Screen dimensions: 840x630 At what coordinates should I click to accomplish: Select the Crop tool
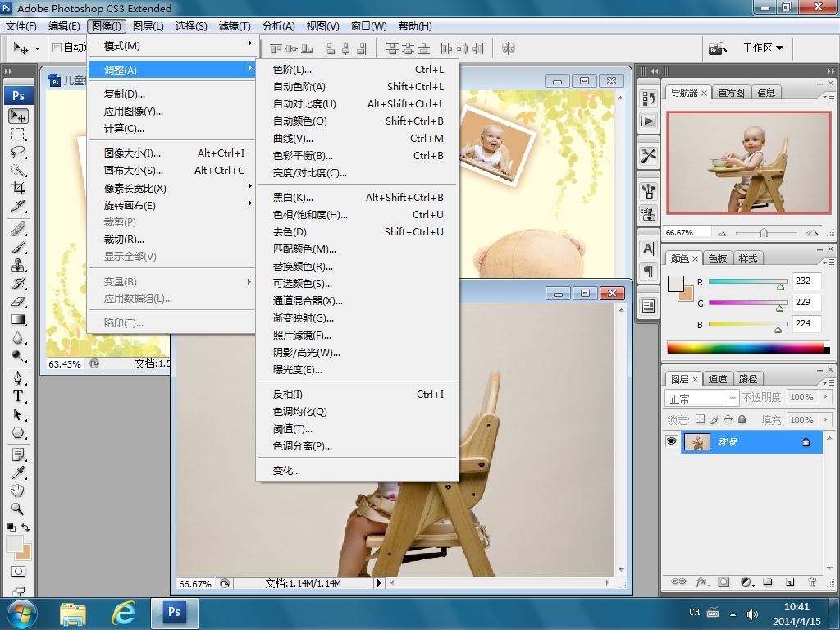(x=18, y=188)
